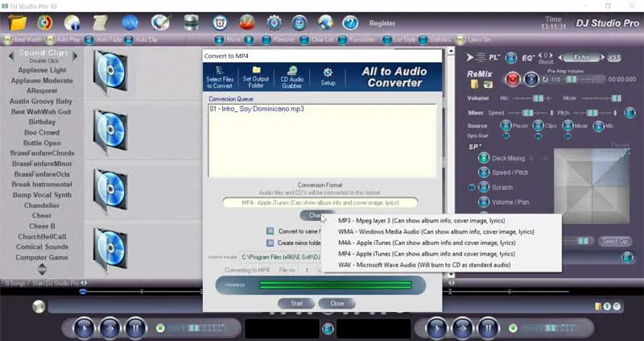
Task: Enable Scratch mode
Action: (484, 187)
